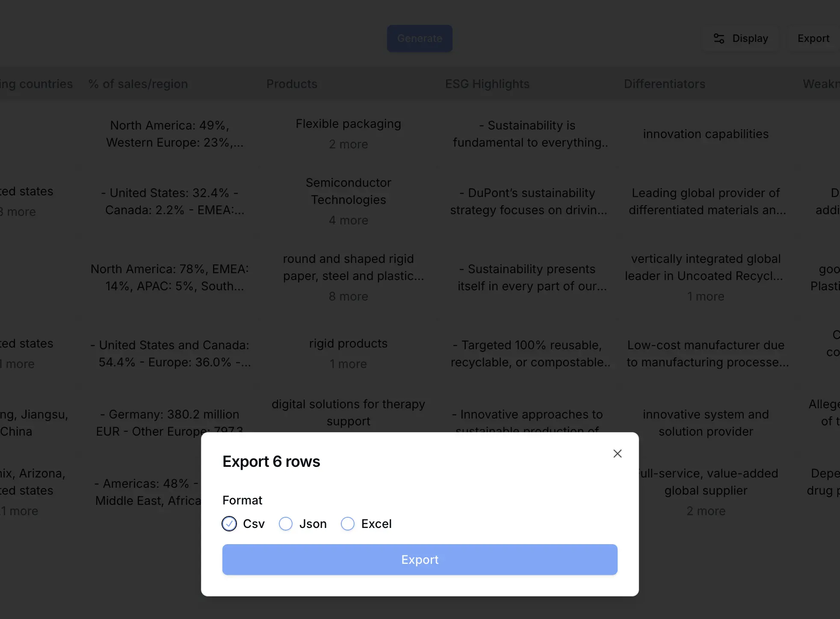The image size is (840, 619).
Task: Click the '% of sales/region' column header
Action: (138, 84)
